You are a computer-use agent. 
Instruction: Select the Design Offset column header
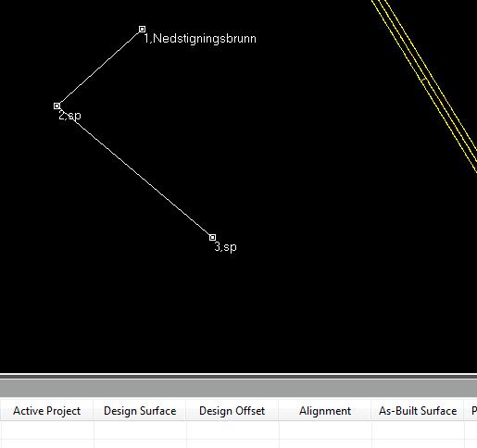pyautogui.click(x=232, y=411)
